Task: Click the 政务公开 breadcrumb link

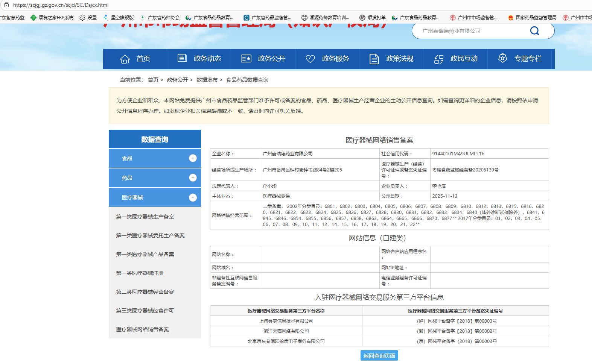Action: coord(177,80)
